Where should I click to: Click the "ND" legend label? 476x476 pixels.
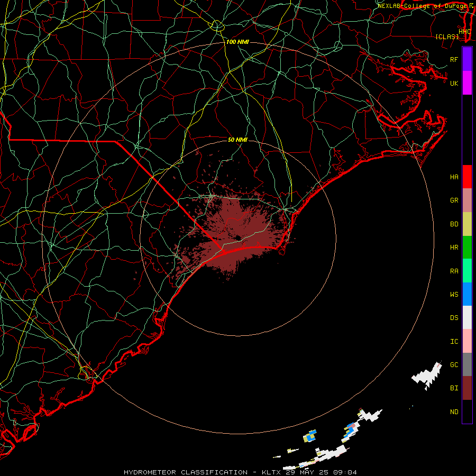(454, 412)
